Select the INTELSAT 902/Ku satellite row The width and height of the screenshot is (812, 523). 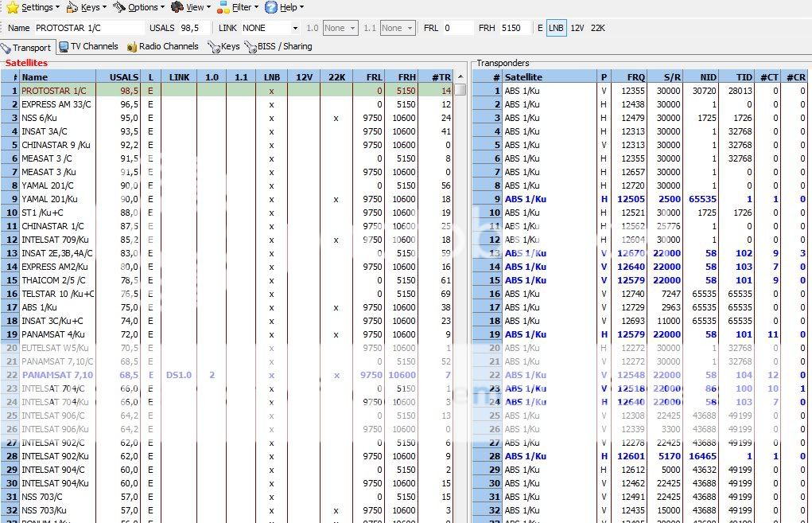click(228, 456)
